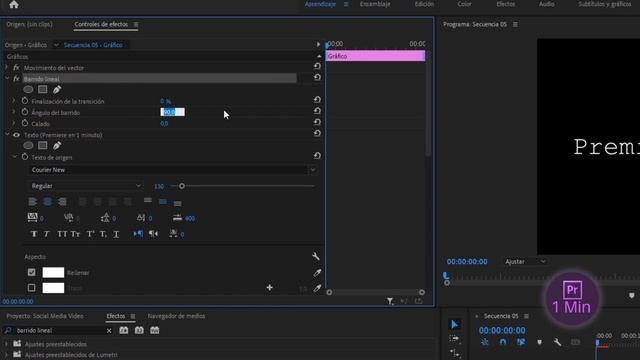The image size is (640, 360).
Task: Open Controles de efectos panel menu
Action: (x=136, y=24)
